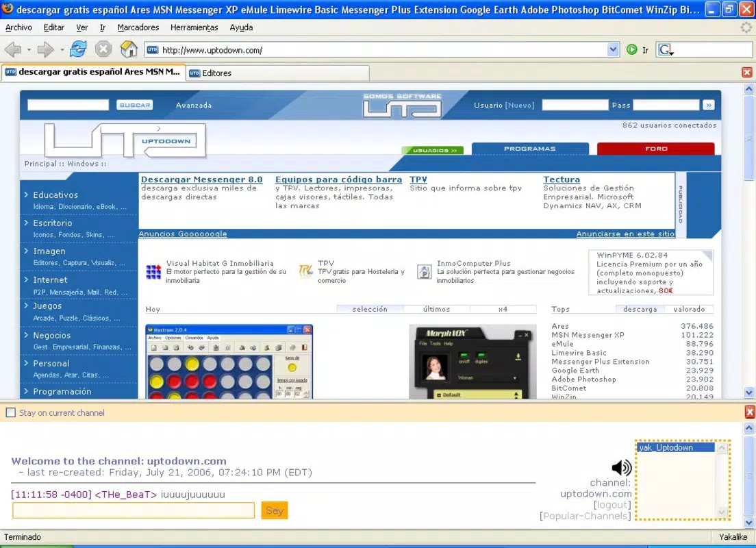Open the address bar history dropdown

613,49
